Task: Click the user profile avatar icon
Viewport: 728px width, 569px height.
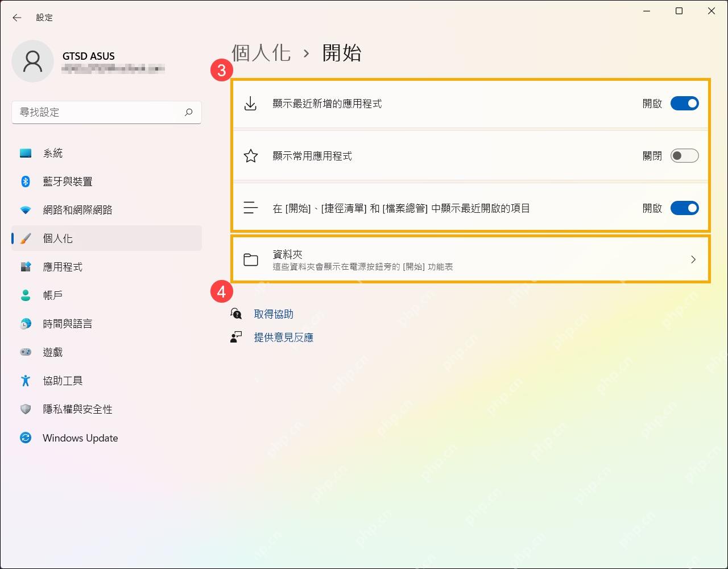Action: coord(33,61)
